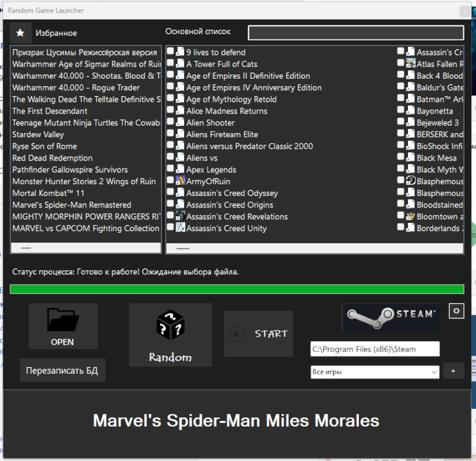The width and height of the screenshot is (476, 461).
Task: Click the Atlas Fallen game icon
Action: [411, 63]
